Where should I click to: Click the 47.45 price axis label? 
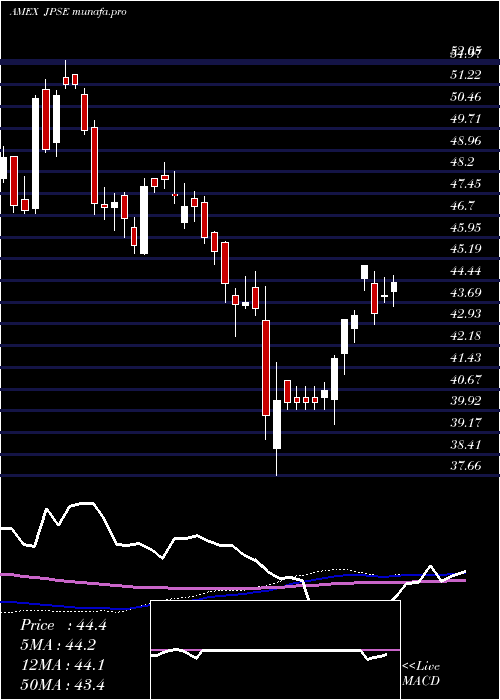465,184
